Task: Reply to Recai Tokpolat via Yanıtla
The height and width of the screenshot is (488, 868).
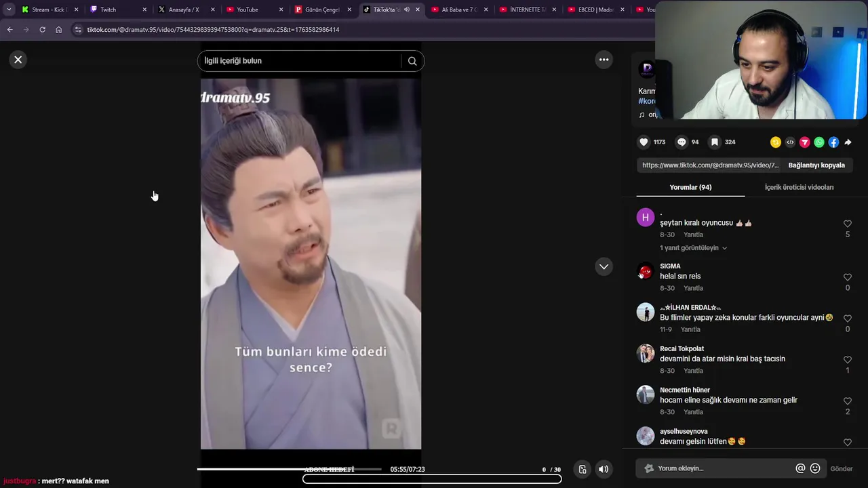Action: point(693,371)
